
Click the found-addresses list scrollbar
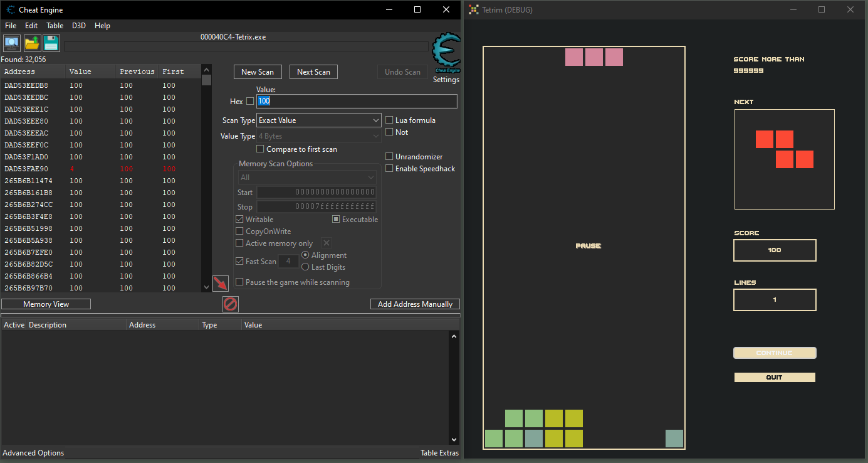(x=207, y=179)
